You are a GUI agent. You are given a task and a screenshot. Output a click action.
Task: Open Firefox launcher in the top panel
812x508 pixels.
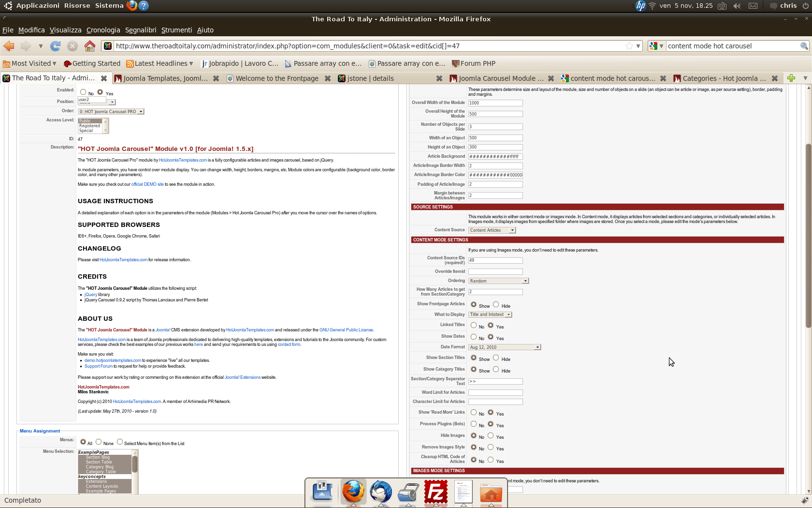point(131,6)
